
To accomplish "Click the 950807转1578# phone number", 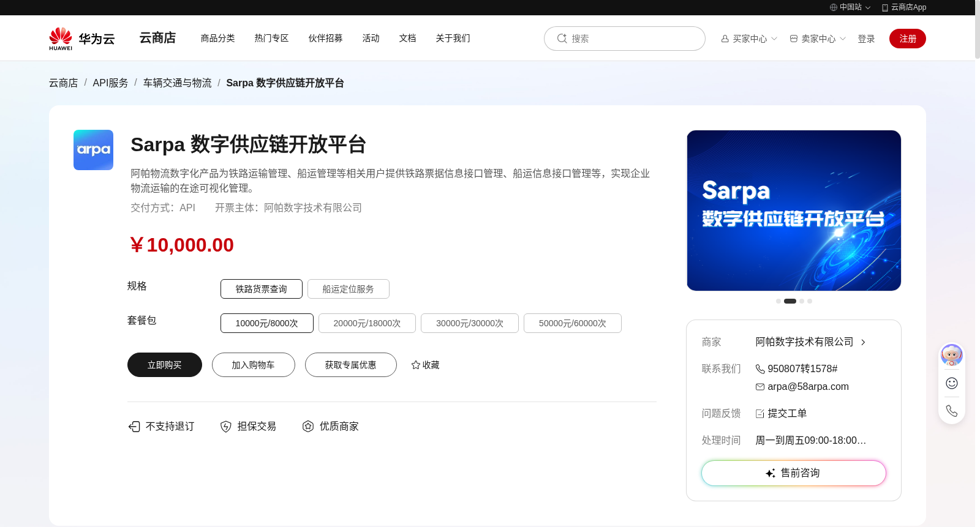I will click(803, 369).
